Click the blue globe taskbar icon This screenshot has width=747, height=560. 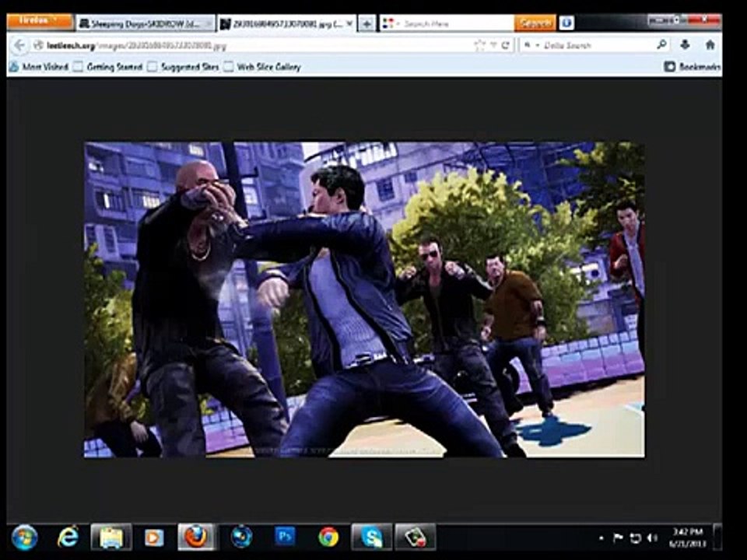241,537
